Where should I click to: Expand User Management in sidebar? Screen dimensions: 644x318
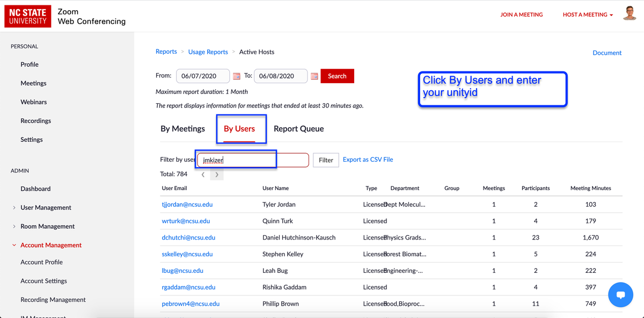(x=46, y=207)
